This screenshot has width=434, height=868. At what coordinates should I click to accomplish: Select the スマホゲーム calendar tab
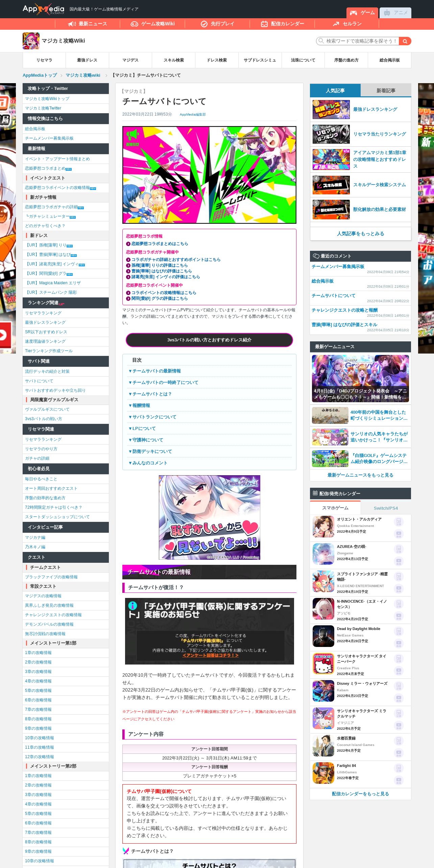(335, 508)
